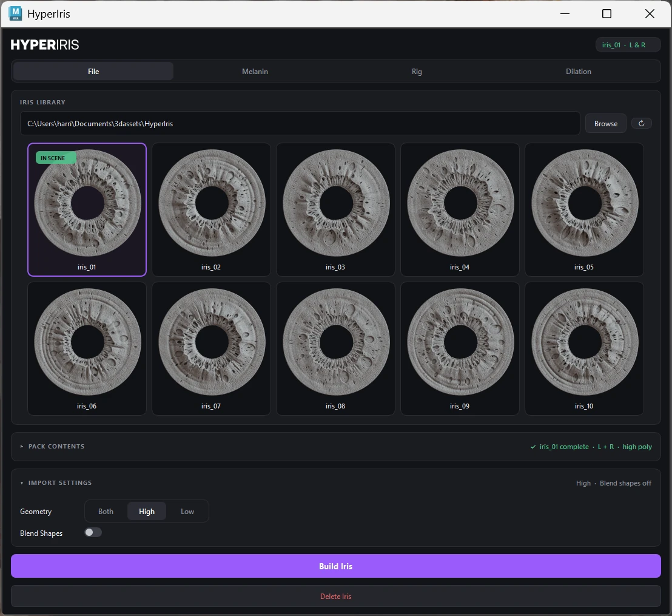Pick the iris_10 thumbnail

584,348
